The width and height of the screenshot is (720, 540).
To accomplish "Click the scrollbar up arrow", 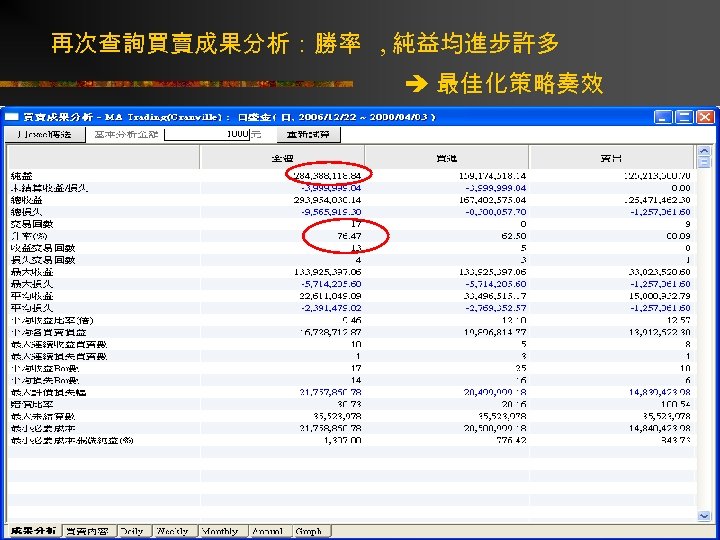I will 704,151.
